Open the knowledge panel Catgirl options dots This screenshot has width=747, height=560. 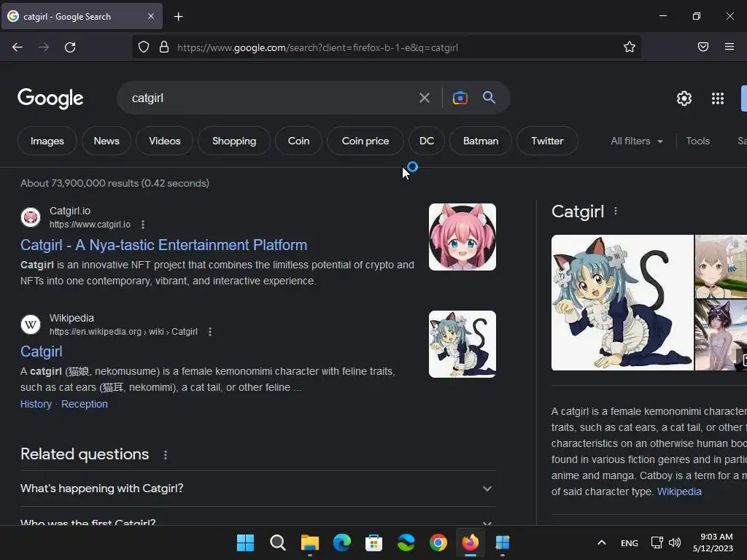pyautogui.click(x=616, y=211)
